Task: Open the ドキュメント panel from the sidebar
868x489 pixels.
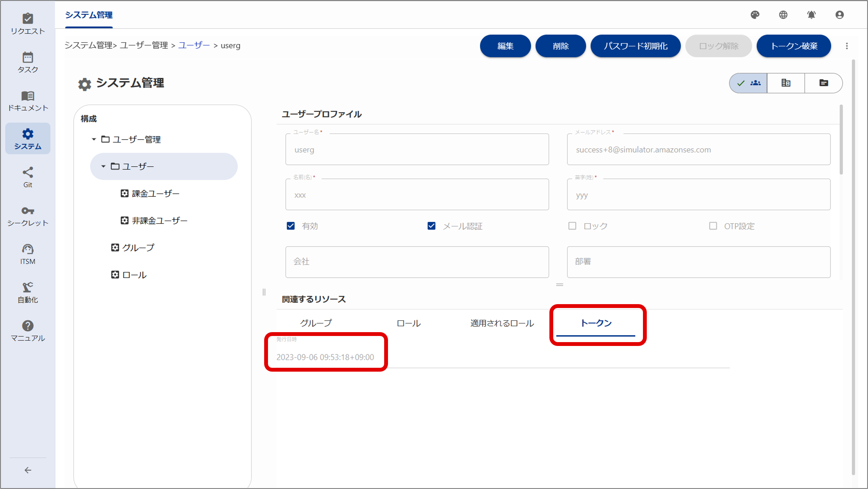Action: click(27, 100)
